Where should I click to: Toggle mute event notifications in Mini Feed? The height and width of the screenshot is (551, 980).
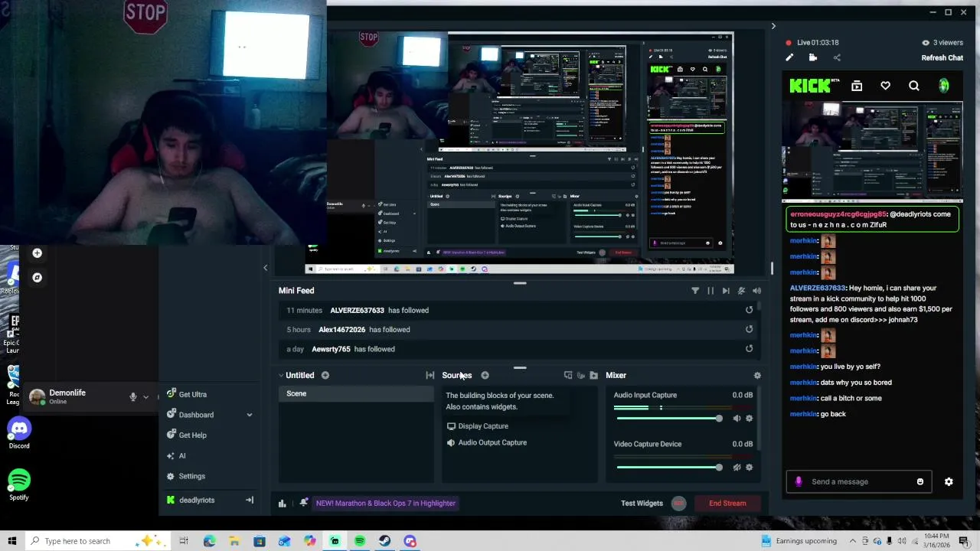741,291
